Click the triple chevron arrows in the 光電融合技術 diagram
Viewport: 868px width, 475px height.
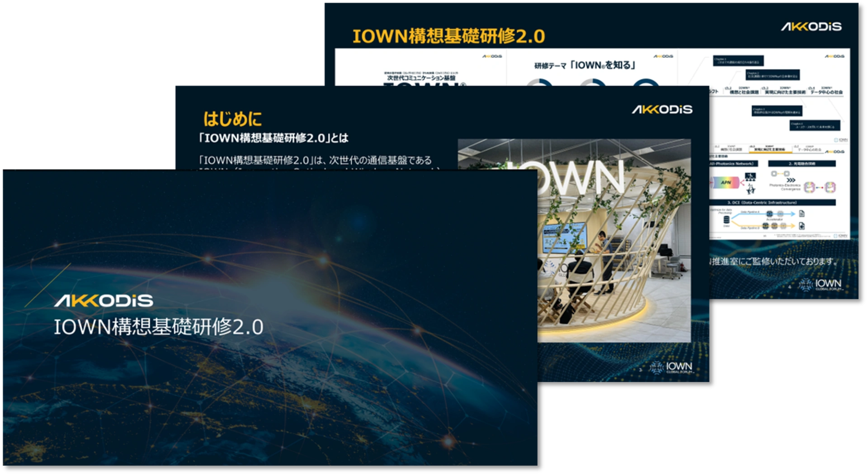coord(791,180)
